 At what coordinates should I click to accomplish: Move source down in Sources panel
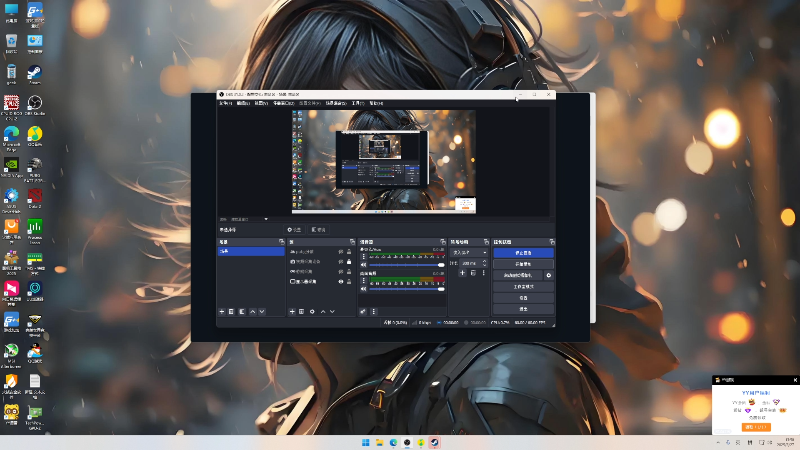[x=332, y=311]
